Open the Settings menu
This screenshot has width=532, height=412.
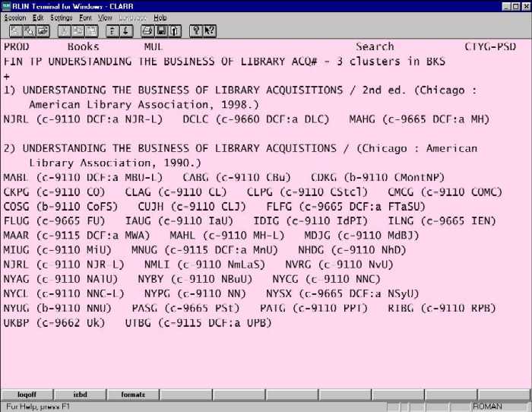pyautogui.click(x=61, y=17)
